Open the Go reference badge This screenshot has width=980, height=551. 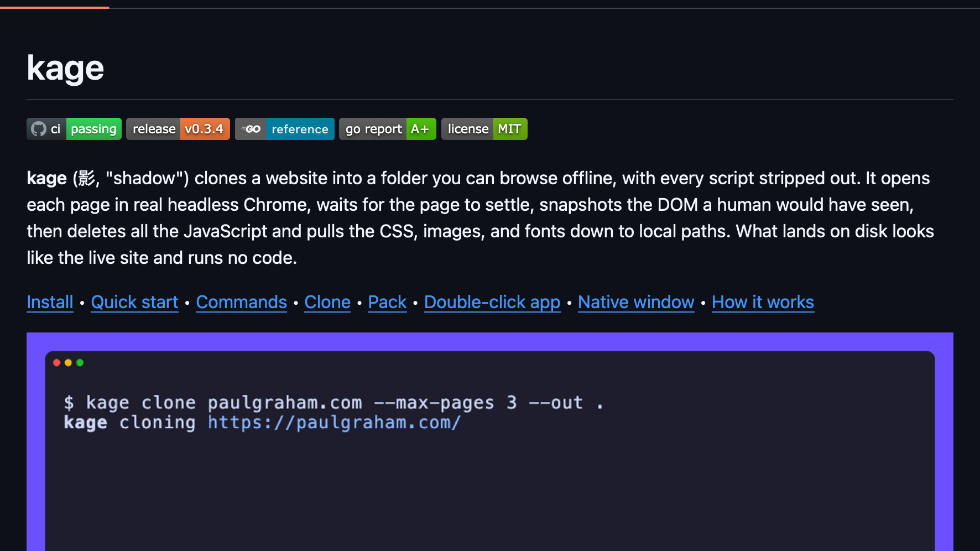(285, 129)
